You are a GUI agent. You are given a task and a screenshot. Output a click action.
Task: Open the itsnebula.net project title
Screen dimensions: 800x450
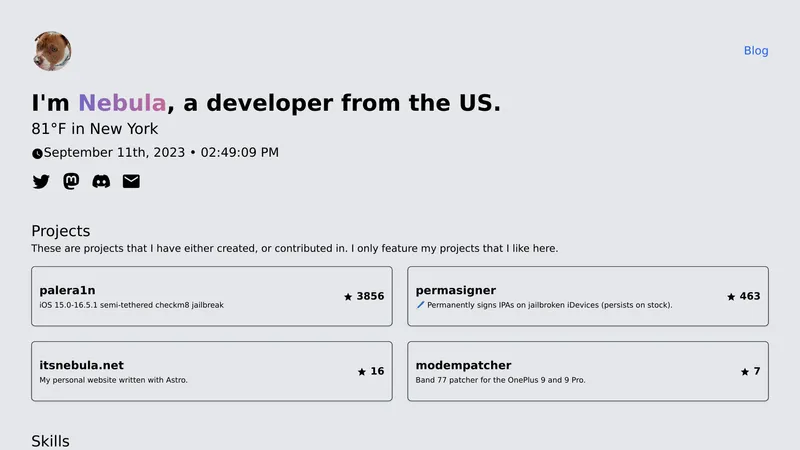(x=82, y=365)
